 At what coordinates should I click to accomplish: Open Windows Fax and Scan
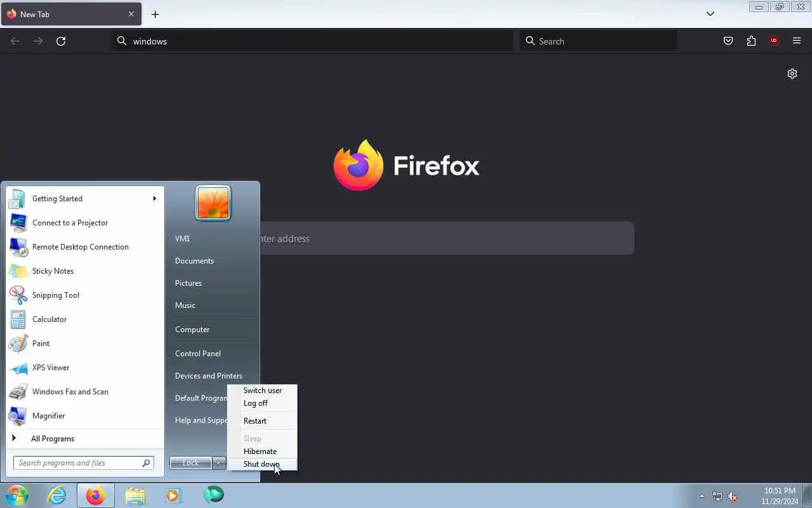[x=84, y=392]
